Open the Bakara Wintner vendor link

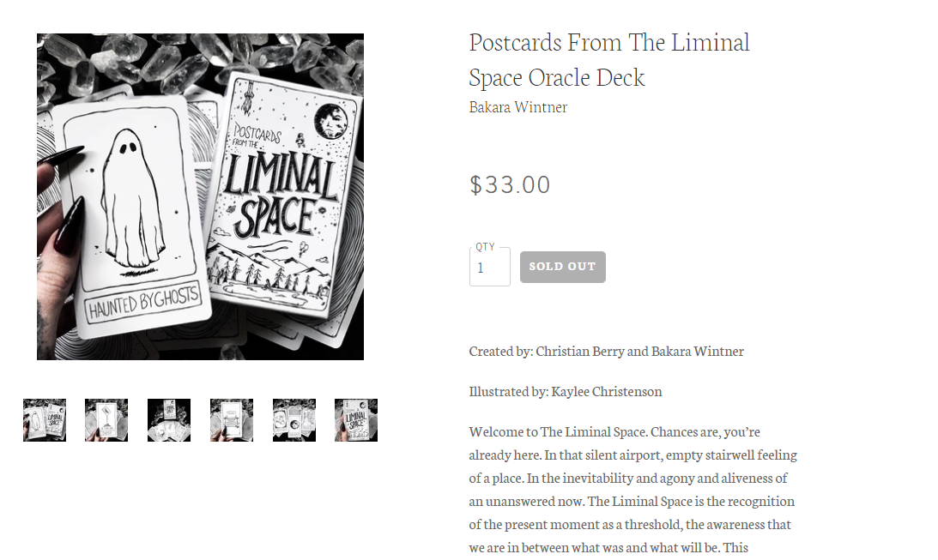pos(518,107)
